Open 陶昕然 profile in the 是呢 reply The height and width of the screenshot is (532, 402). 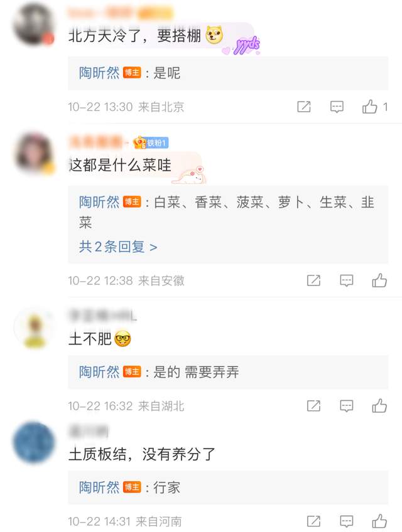pyautogui.click(x=99, y=73)
